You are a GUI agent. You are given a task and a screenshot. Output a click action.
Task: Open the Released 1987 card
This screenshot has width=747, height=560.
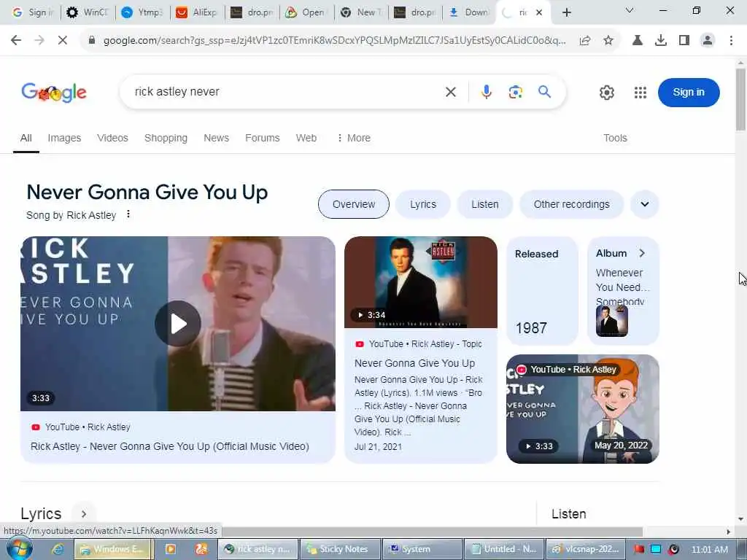click(542, 290)
